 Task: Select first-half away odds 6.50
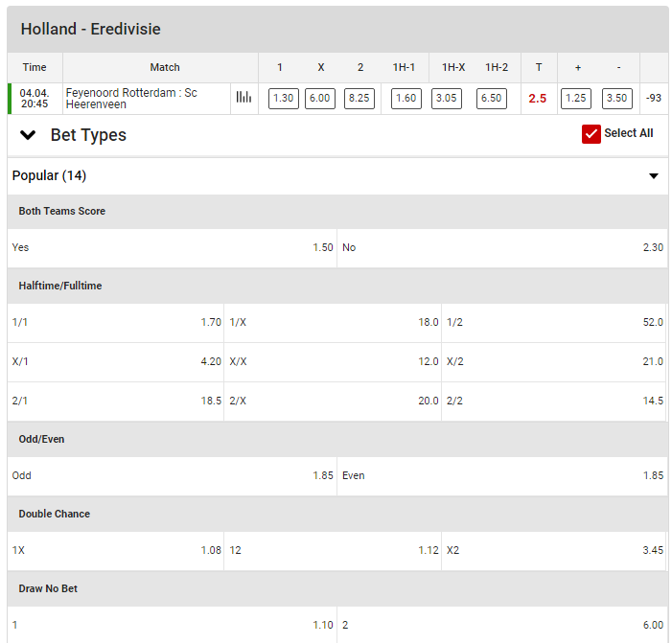tap(491, 99)
